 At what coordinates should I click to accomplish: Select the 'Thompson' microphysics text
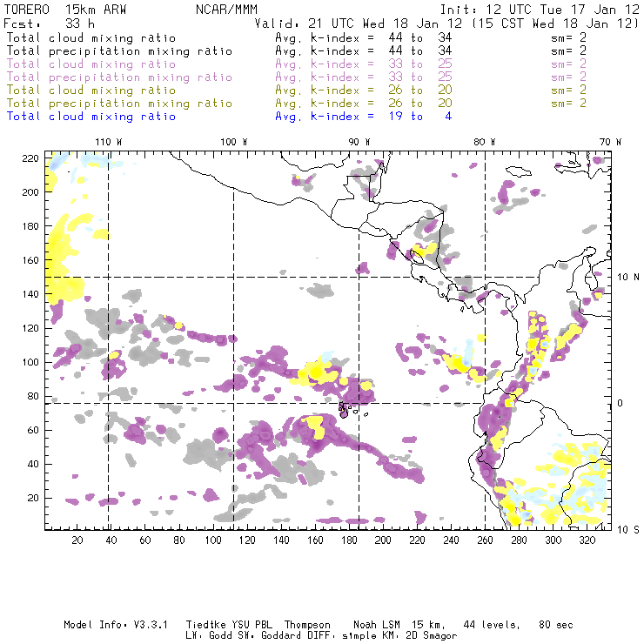pyautogui.click(x=307, y=625)
